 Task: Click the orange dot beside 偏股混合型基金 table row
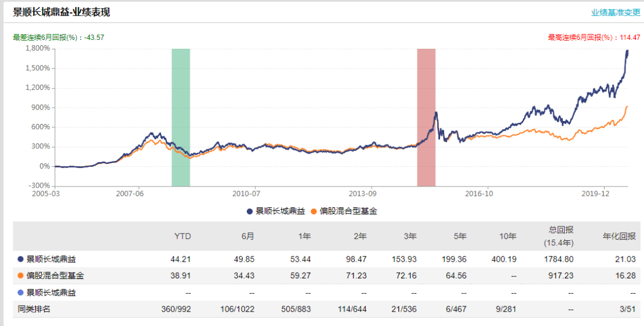pyautogui.click(x=20, y=275)
